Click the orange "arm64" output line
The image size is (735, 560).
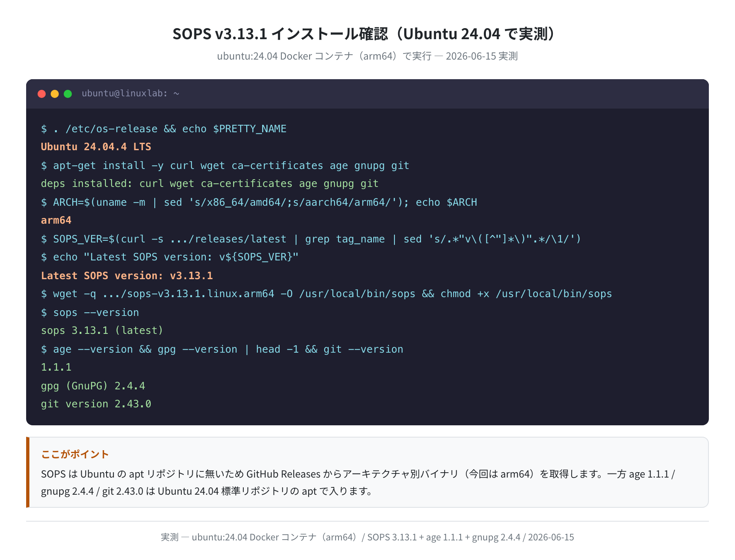tap(56, 220)
